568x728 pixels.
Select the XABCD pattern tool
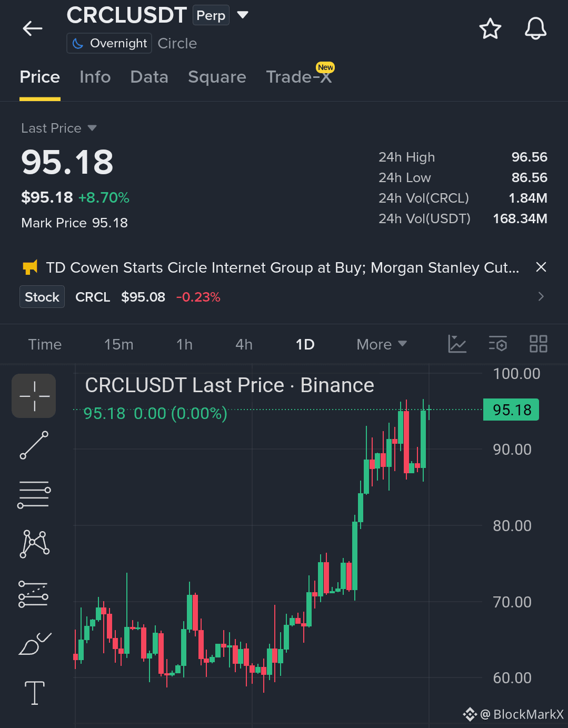(x=34, y=544)
